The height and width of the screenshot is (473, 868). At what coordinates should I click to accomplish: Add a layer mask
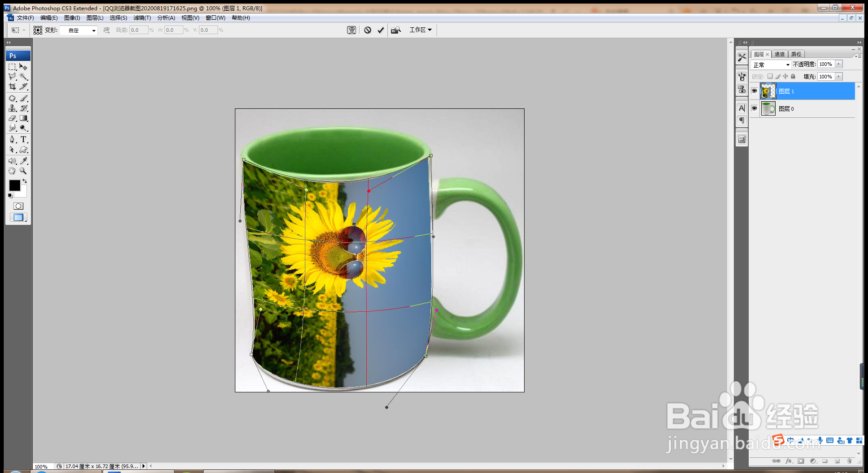(801, 461)
